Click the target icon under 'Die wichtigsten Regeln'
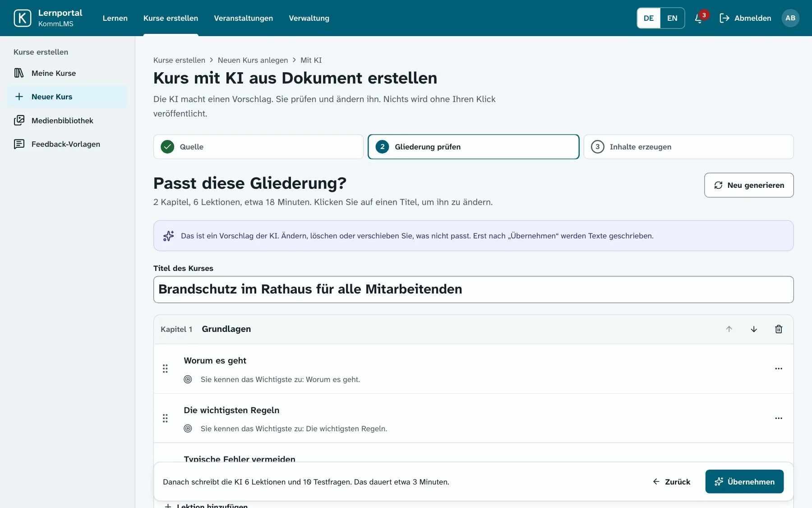Image resolution: width=812 pixels, height=508 pixels. coord(188,429)
